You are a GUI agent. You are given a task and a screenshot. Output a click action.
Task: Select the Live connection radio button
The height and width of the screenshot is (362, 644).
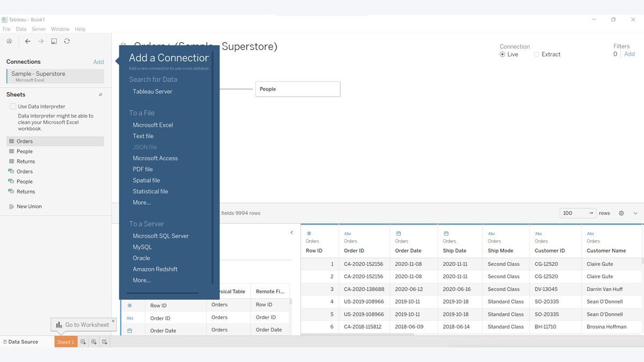click(x=503, y=54)
